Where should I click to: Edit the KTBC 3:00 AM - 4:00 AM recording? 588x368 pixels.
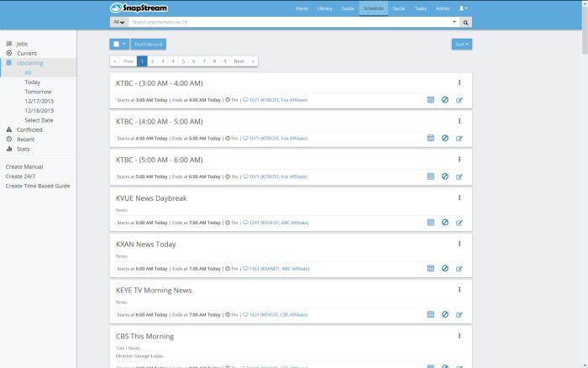[459, 100]
